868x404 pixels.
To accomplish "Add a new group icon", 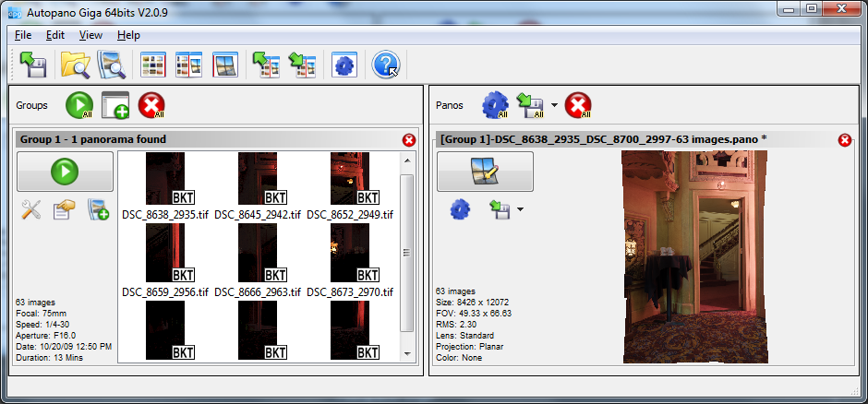I will coord(115,105).
